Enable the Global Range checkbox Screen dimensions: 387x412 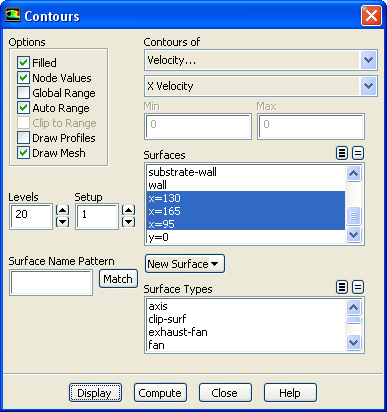click(x=23, y=93)
